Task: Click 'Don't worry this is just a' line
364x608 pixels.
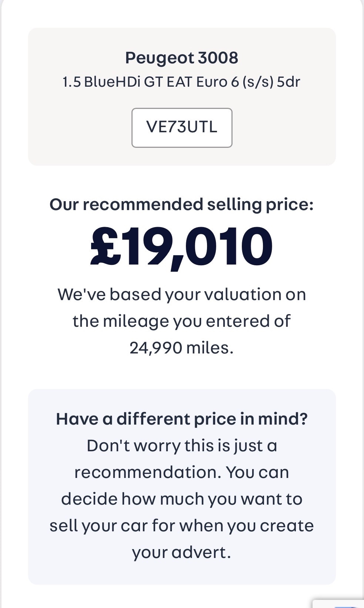Action: (181, 445)
